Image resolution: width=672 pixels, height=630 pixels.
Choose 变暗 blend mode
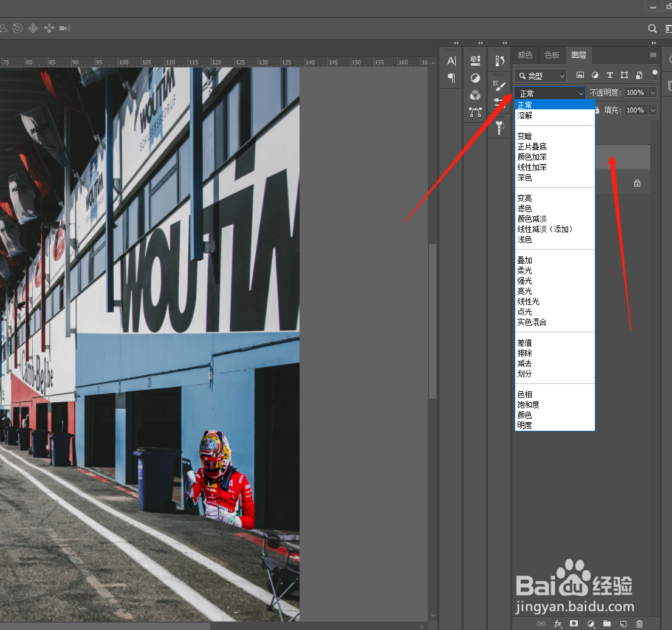[555, 136]
